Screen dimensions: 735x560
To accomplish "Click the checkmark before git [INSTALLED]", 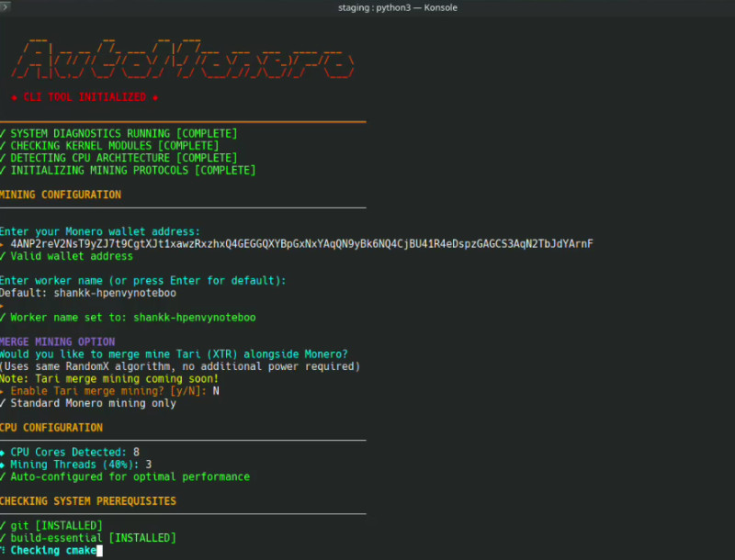I will (x=3, y=525).
